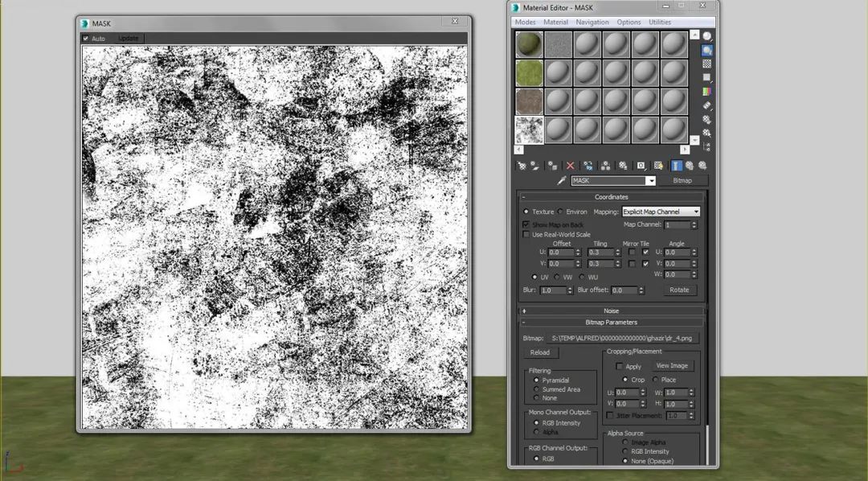
Task: Open the MASK material name dropdown
Action: (650, 181)
